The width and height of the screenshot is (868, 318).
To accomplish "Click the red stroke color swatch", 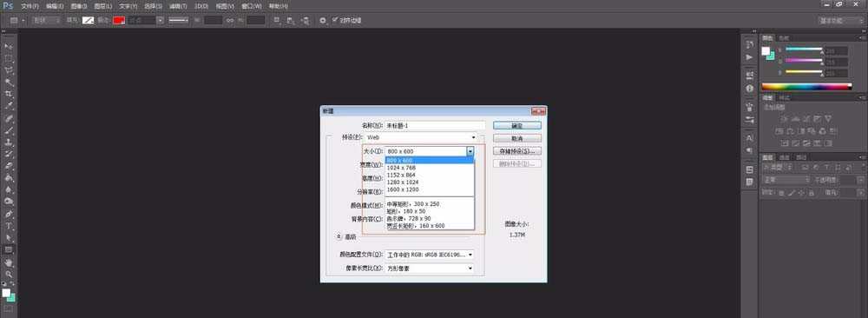I will pos(118,20).
